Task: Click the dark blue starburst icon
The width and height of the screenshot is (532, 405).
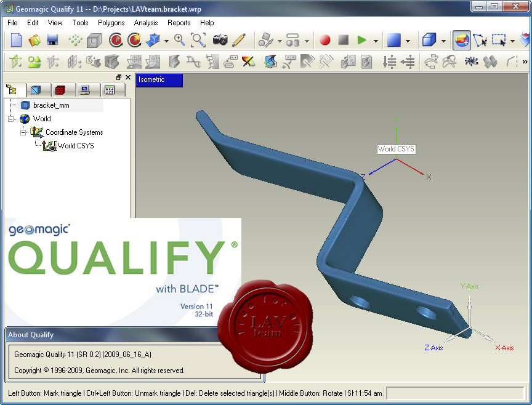Action: [x=471, y=62]
